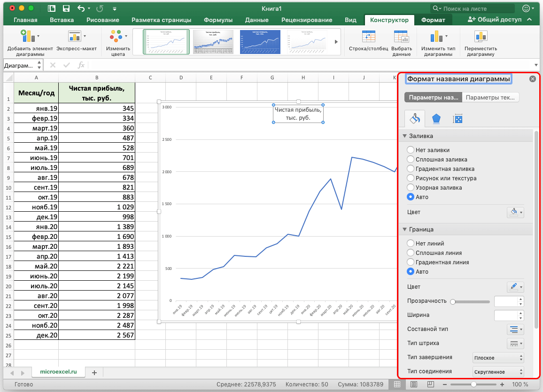Screen dimensions: 543x392
Task: Select all cells corner triangle
Action: coord(9,78)
